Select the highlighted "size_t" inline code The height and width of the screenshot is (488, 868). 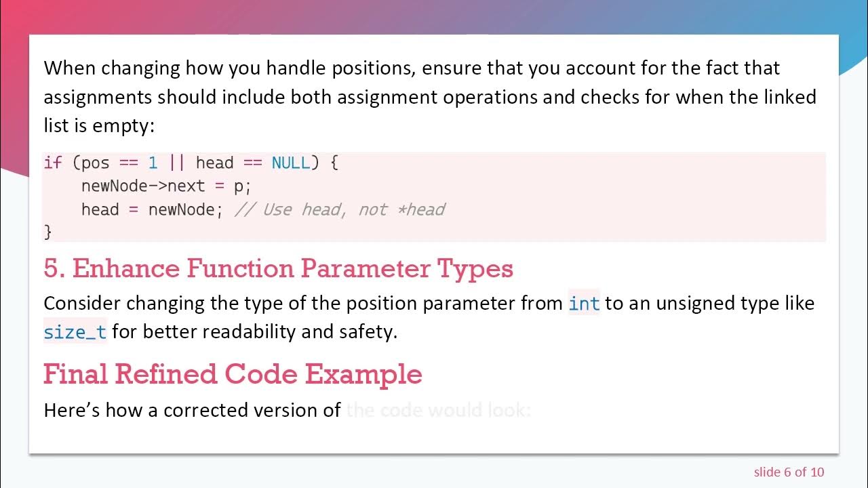pyautogui.click(x=75, y=332)
